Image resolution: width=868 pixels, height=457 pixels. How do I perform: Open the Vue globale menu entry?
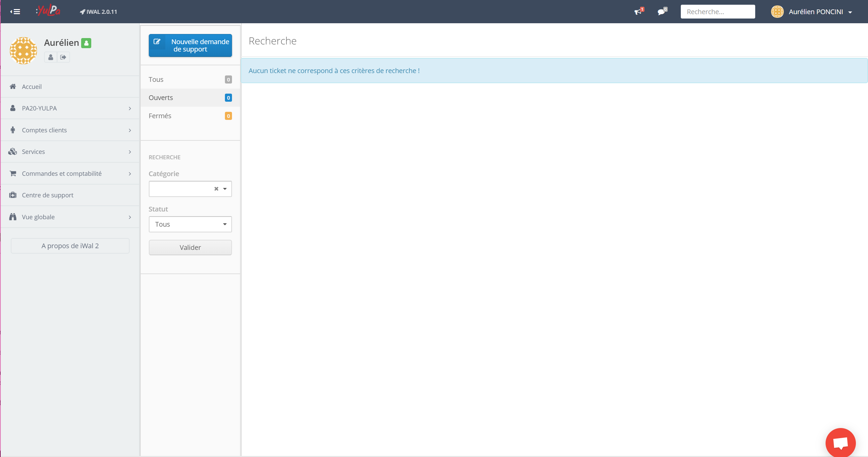click(70, 217)
